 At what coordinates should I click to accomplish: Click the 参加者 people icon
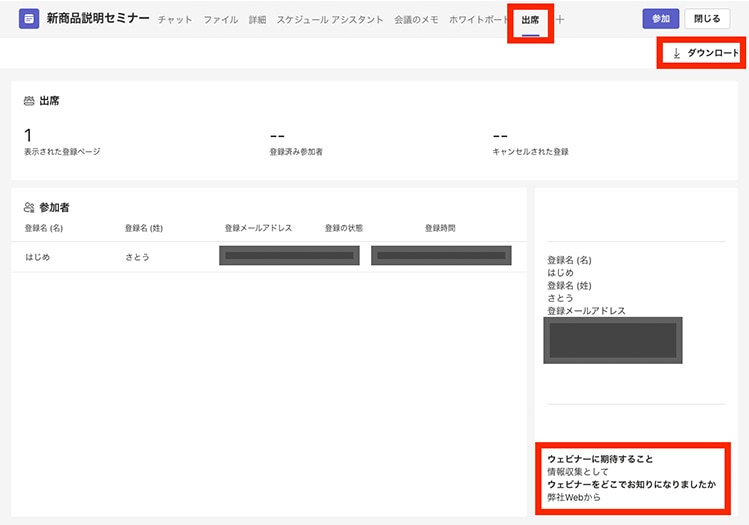[29, 207]
